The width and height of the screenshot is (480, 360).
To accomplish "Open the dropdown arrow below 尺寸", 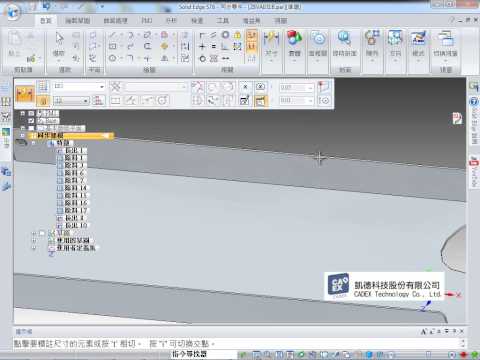I will pyautogui.click(x=271, y=61).
